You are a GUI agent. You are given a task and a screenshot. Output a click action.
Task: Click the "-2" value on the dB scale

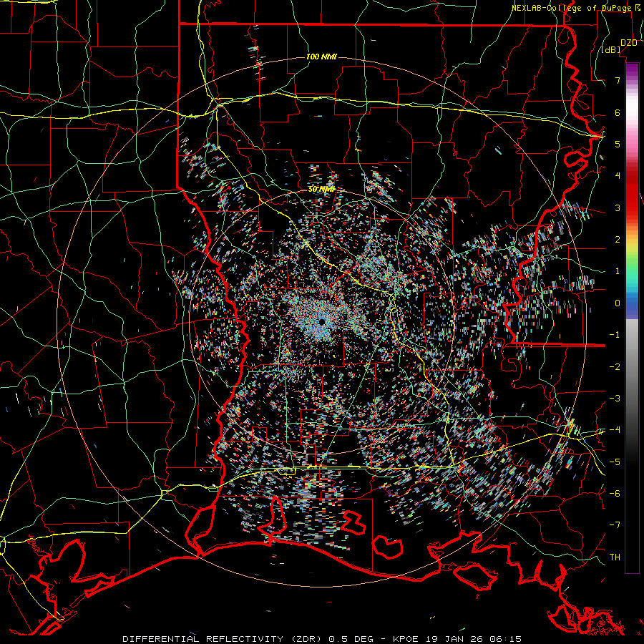pos(615,366)
